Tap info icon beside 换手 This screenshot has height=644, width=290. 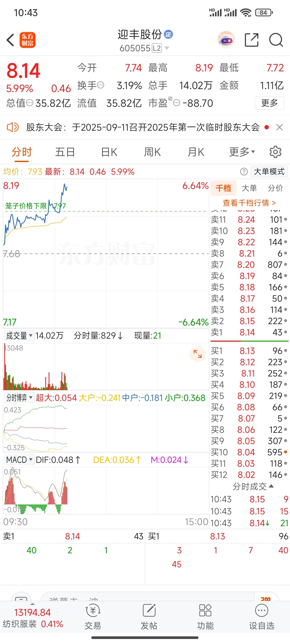pos(100,85)
